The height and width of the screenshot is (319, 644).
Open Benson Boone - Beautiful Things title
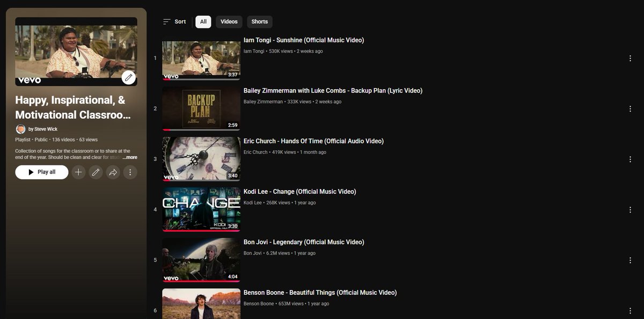coord(320,293)
